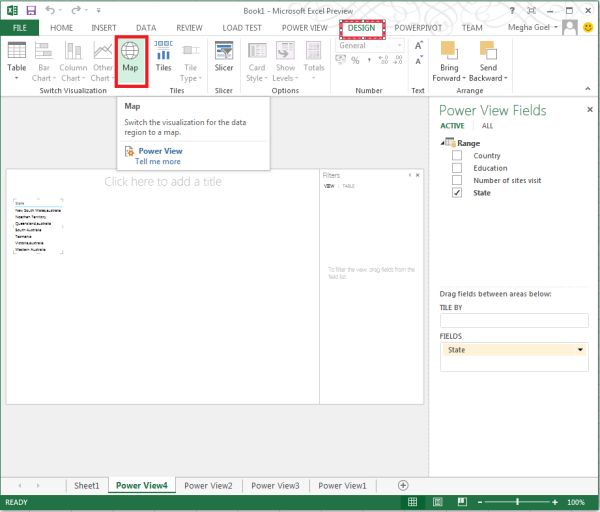Apply percent number format

point(355,60)
